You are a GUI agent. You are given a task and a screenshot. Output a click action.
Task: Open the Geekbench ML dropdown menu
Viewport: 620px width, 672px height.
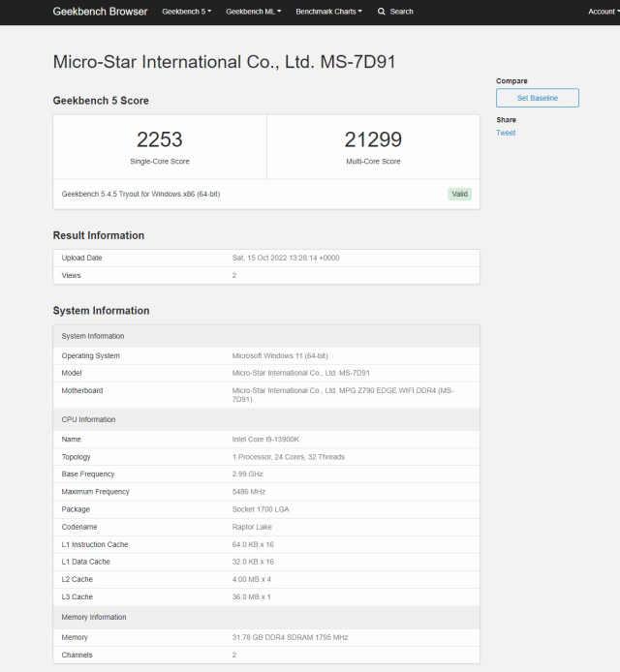pos(254,12)
